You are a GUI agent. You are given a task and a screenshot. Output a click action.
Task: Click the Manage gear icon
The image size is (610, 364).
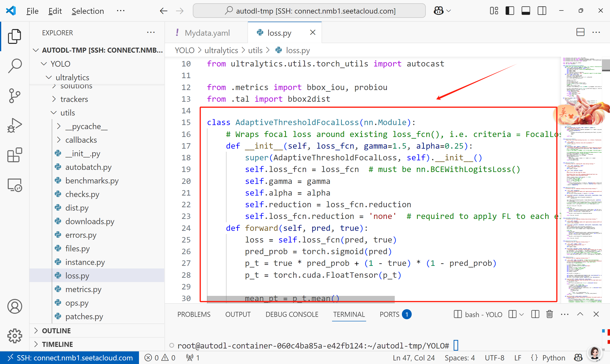(x=15, y=336)
